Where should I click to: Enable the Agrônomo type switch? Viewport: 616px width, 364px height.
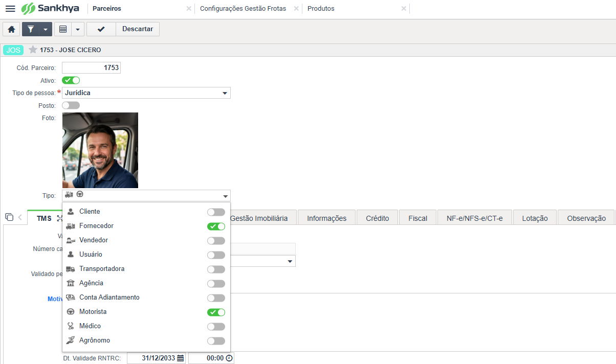click(216, 341)
